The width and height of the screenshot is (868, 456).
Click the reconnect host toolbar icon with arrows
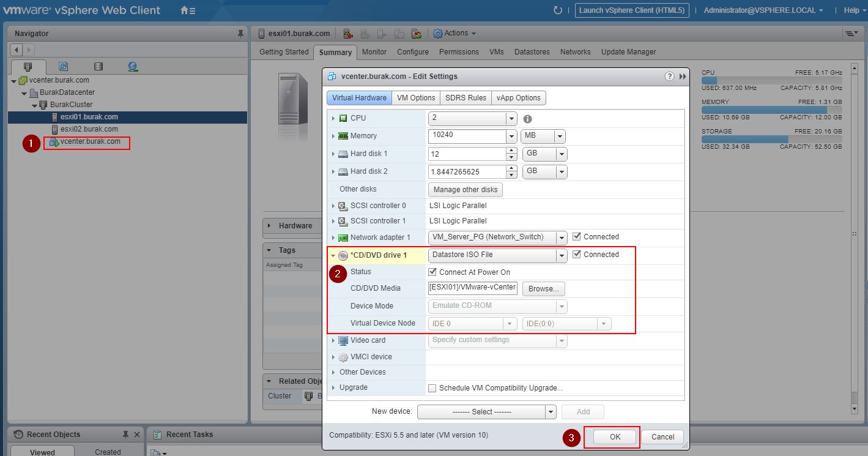417,34
